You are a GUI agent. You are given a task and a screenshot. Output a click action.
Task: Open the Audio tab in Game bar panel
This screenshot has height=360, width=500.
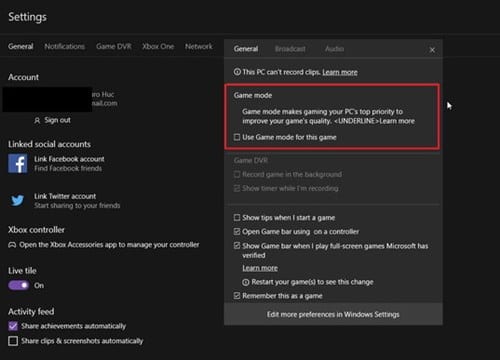point(334,49)
